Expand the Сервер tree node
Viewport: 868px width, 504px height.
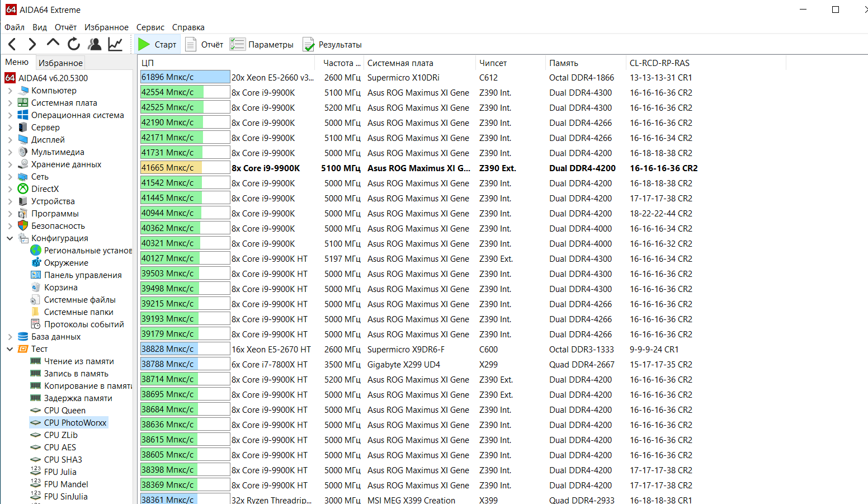point(10,128)
